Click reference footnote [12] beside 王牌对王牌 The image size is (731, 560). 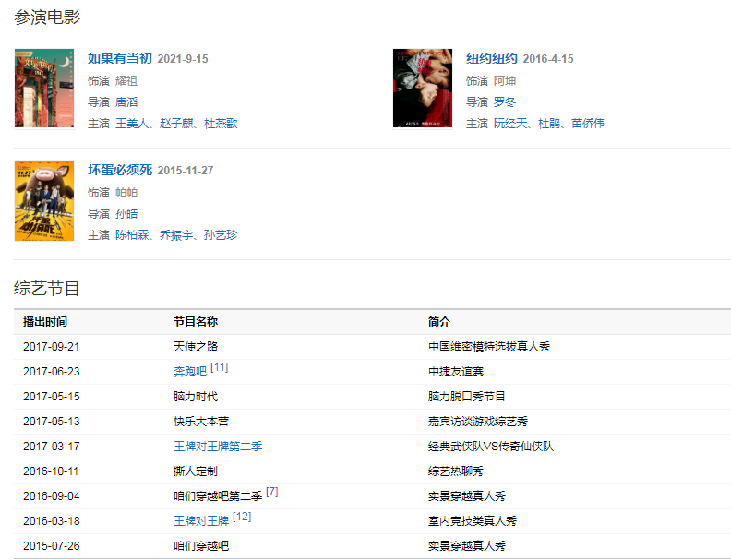241,517
